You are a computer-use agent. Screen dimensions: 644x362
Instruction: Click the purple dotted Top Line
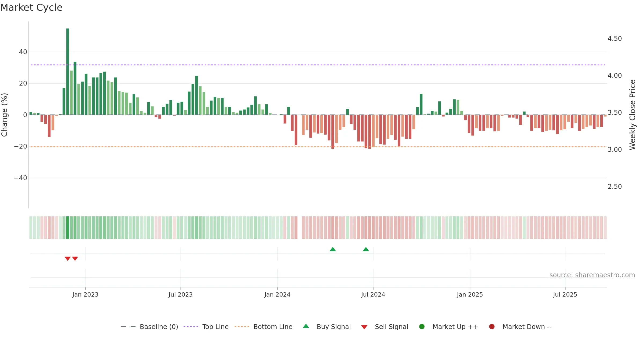coord(318,65)
